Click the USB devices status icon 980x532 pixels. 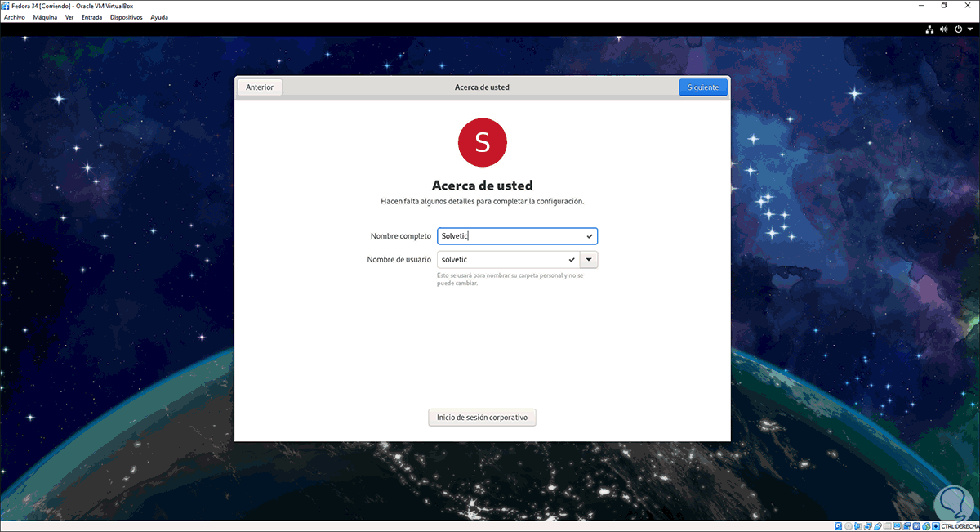(x=878, y=525)
